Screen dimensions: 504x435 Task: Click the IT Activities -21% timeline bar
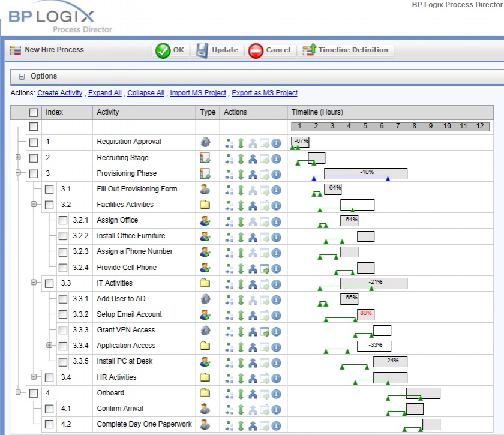point(374,283)
